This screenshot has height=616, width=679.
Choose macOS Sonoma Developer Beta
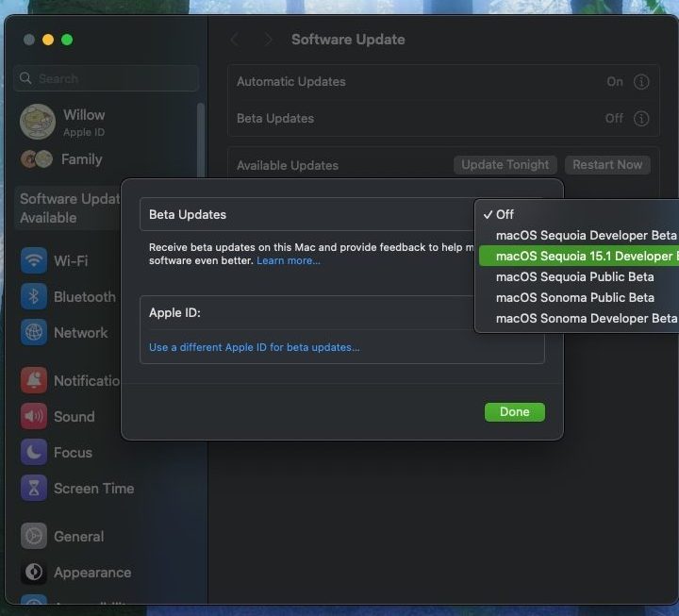pos(578,318)
